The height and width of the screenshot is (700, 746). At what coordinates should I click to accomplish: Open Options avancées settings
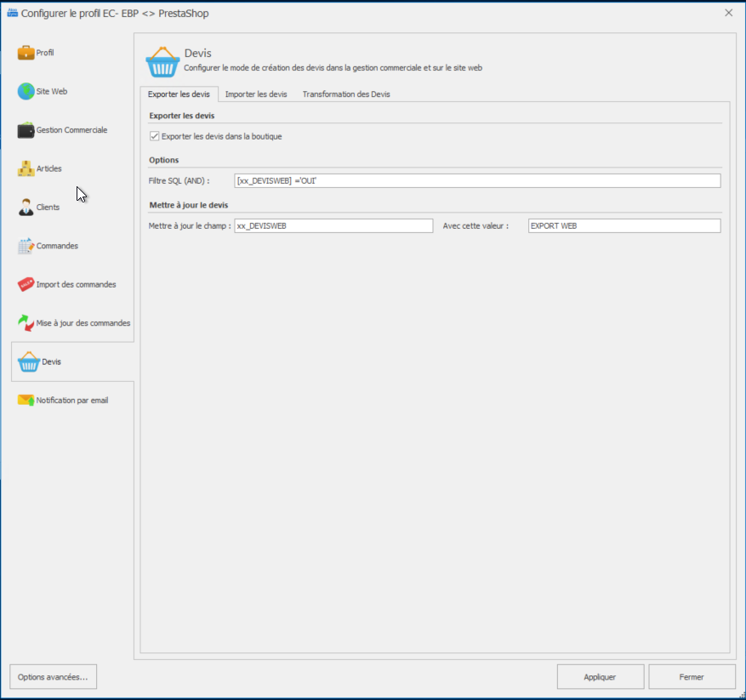pyautogui.click(x=53, y=677)
